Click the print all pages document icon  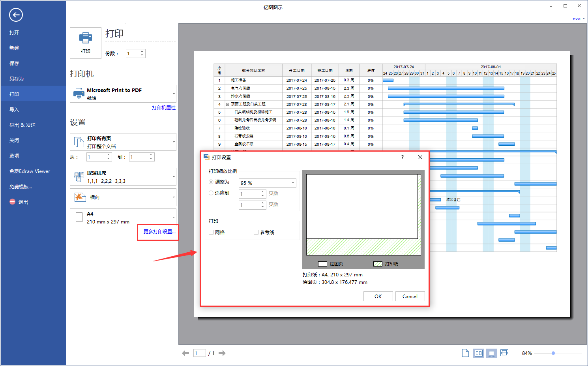point(79,142)
